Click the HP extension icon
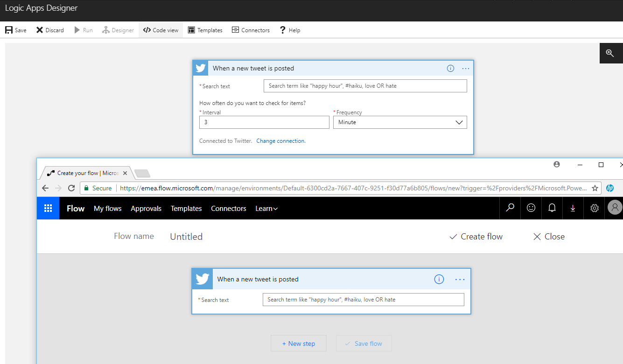The width and height of the screenshot is (623, 364). [610, 188]
